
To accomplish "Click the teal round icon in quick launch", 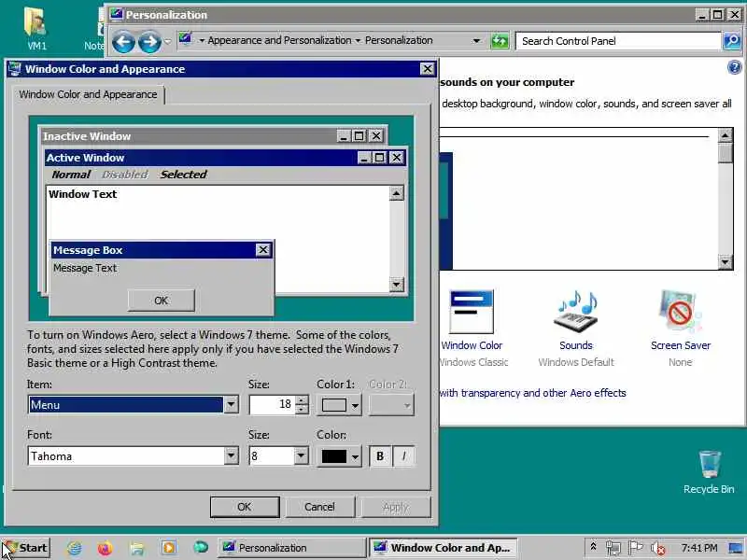I will point(201,548).
